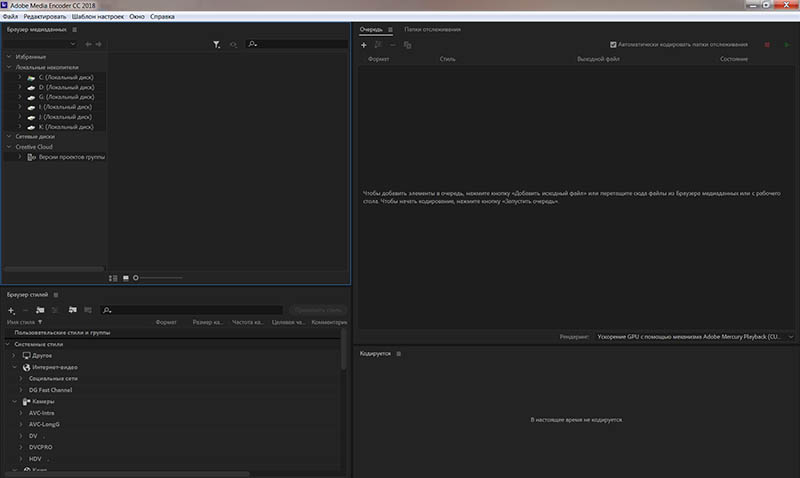Open the Окно menu
Screen dimensions: 800x478
point(137,16)
